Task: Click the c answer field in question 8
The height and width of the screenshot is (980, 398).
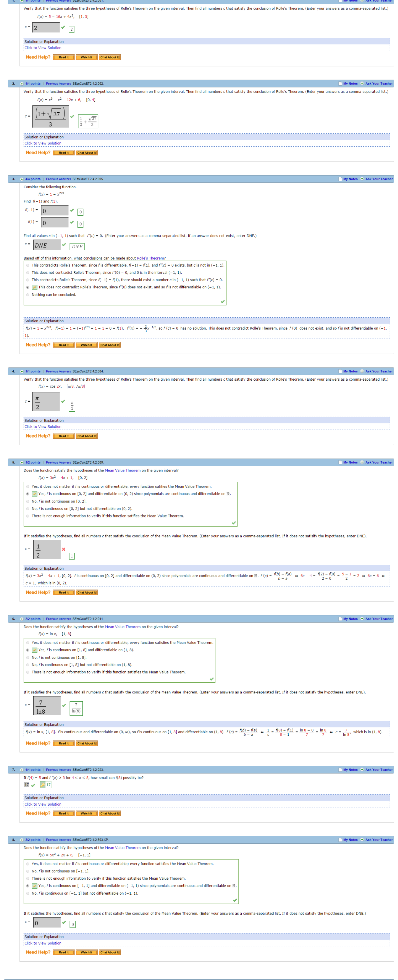Action: click(x=47, y=923)
